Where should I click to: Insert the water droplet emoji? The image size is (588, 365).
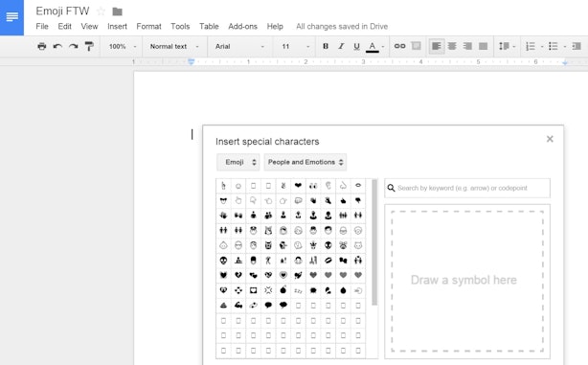click(x=343, y=290)
